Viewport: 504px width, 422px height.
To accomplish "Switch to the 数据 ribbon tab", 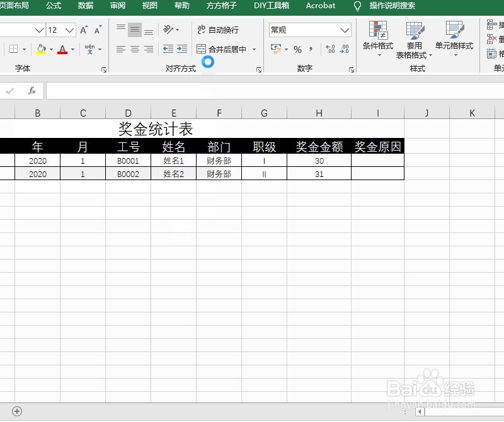I will (x=85, y=7).
